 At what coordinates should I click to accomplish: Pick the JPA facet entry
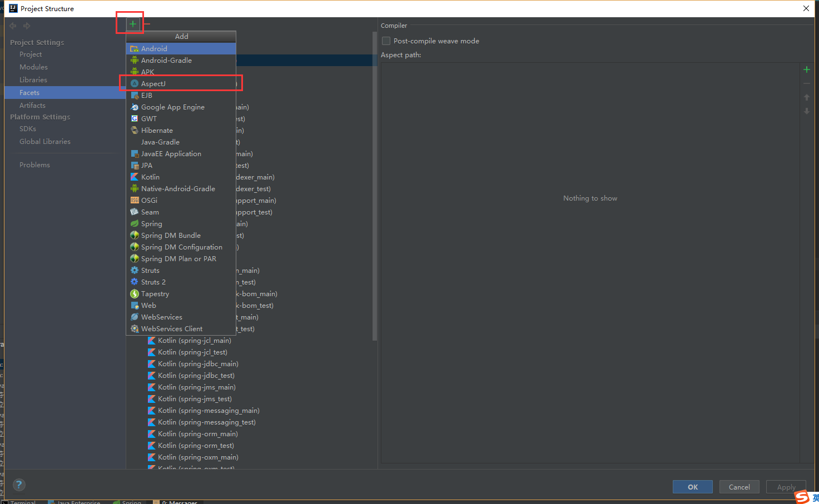pos(181,166)
